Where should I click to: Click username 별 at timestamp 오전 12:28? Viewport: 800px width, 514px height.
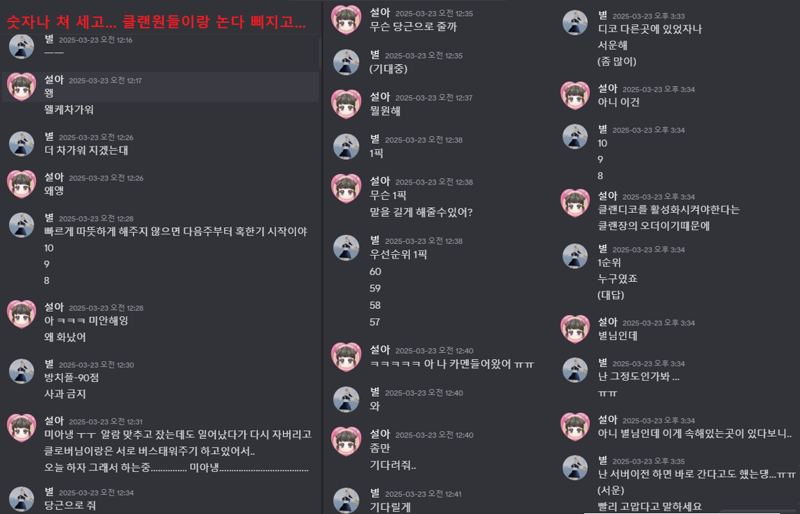(49, 218)
